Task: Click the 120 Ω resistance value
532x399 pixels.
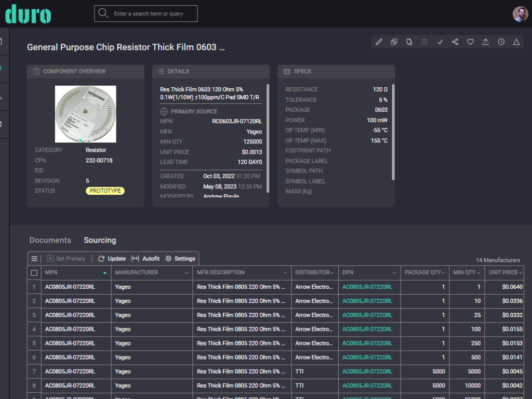Action: tap(380, 89)
